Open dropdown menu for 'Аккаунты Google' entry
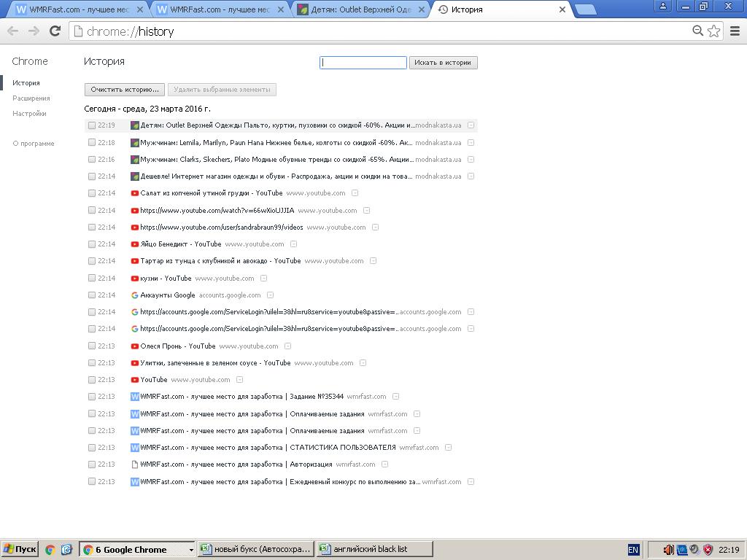The image size is (747, 560). (x=270, y=295)
